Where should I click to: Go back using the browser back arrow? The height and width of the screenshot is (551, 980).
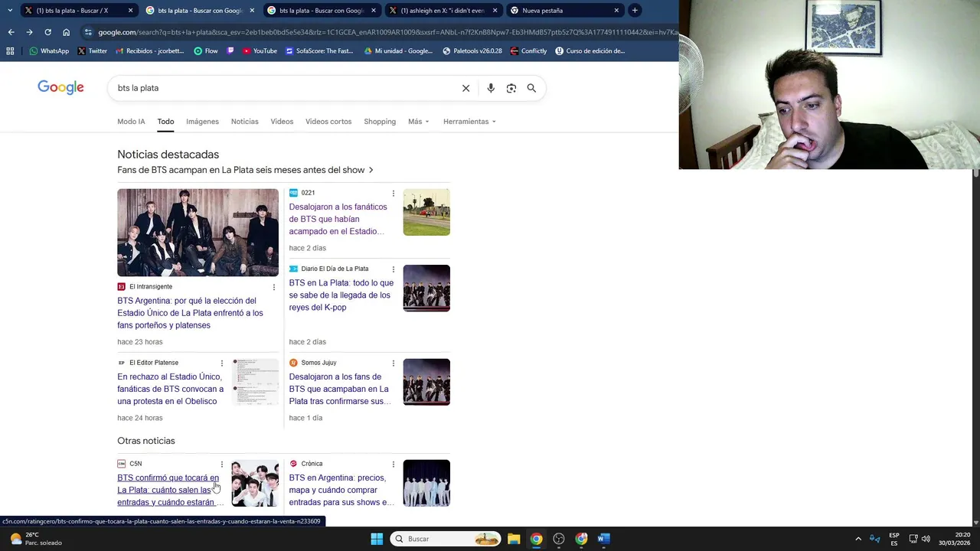(11, 32)
